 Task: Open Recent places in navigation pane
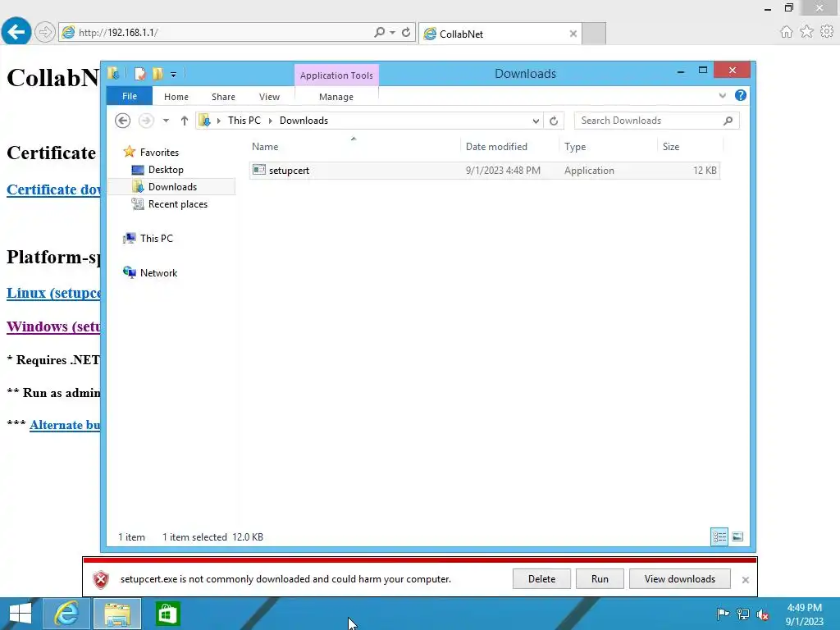pos(178,204)
